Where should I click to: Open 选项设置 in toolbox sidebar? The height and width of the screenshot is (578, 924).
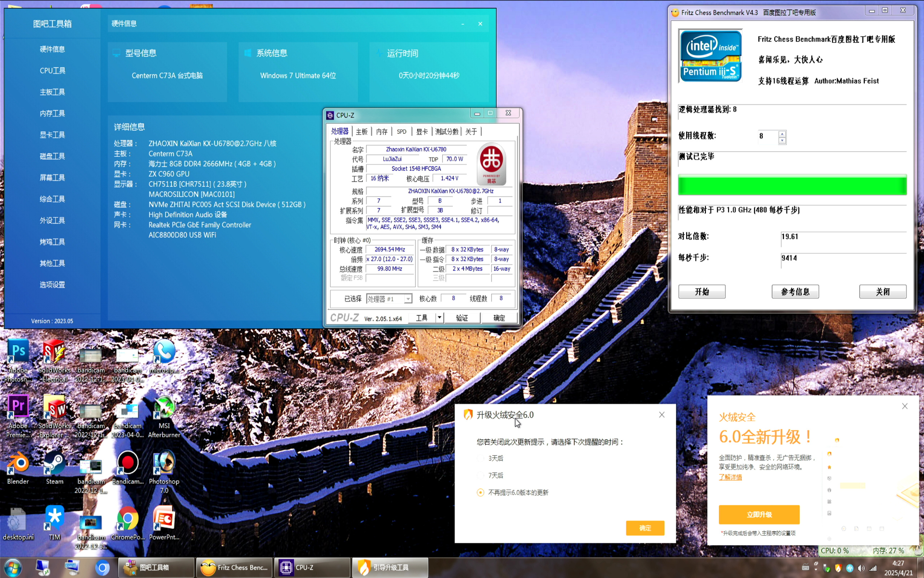[52, 285]
